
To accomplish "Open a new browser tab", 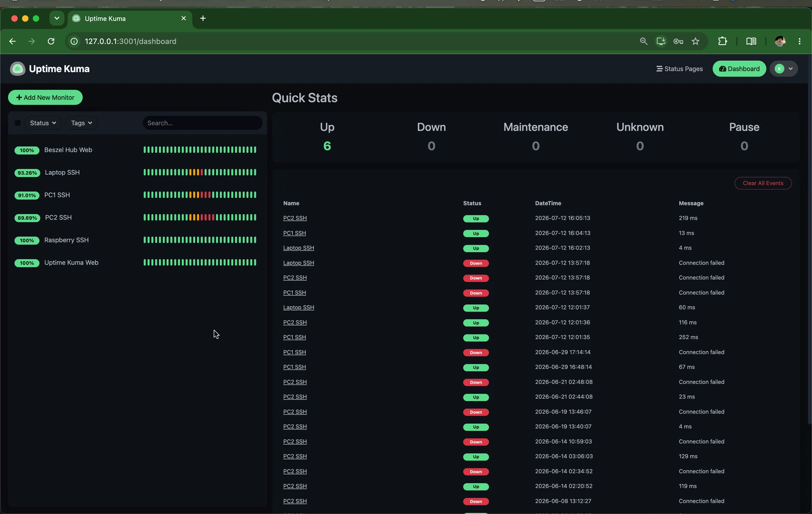I will 203,18.
